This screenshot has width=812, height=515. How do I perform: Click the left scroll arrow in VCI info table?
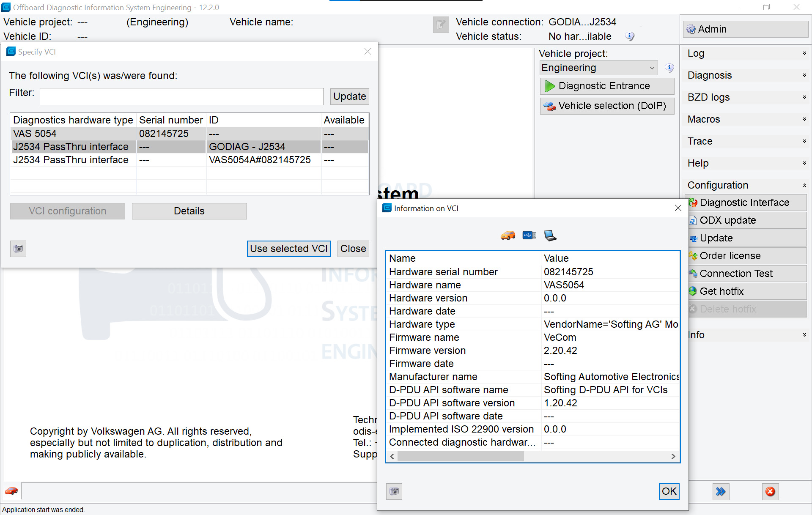(392, 457)
